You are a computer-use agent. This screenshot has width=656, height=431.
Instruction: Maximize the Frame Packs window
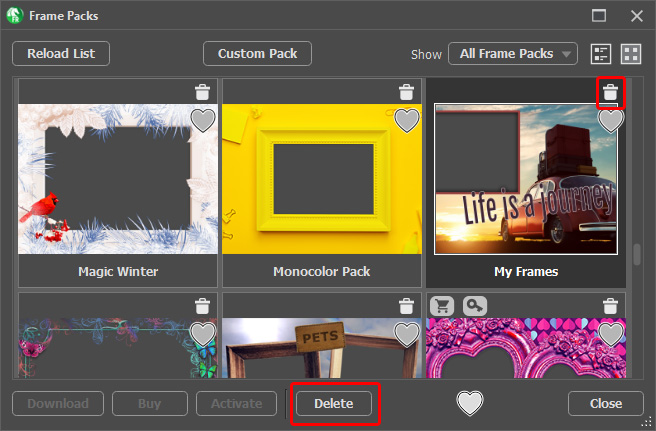pos(599,16)
